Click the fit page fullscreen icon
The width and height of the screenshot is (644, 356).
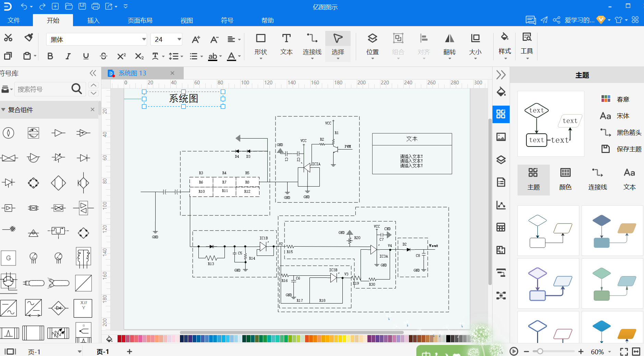624,352
